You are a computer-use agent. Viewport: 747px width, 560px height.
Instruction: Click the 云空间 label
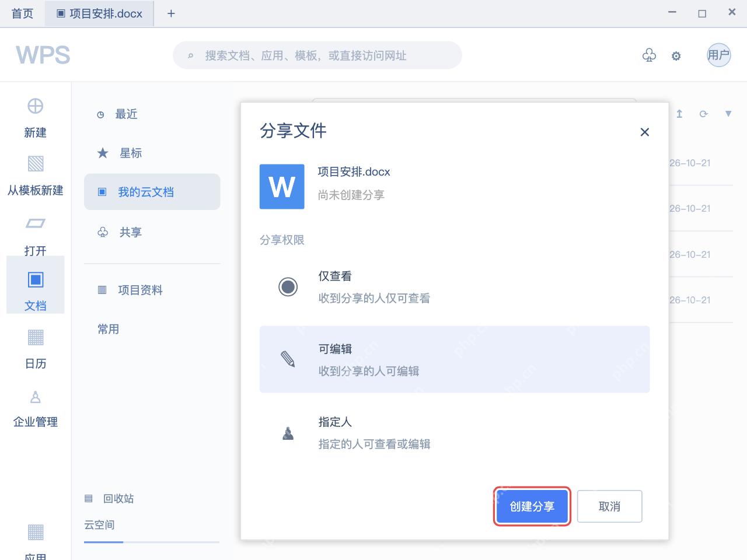tap(100, 525)
